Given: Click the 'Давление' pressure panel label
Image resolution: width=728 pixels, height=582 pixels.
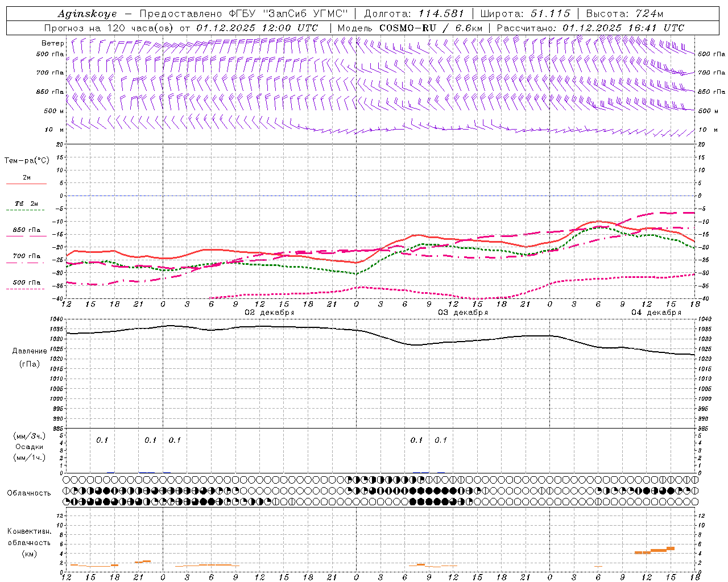Looking at the screenshot, I should pyautogui.click(x=30, y=351).
